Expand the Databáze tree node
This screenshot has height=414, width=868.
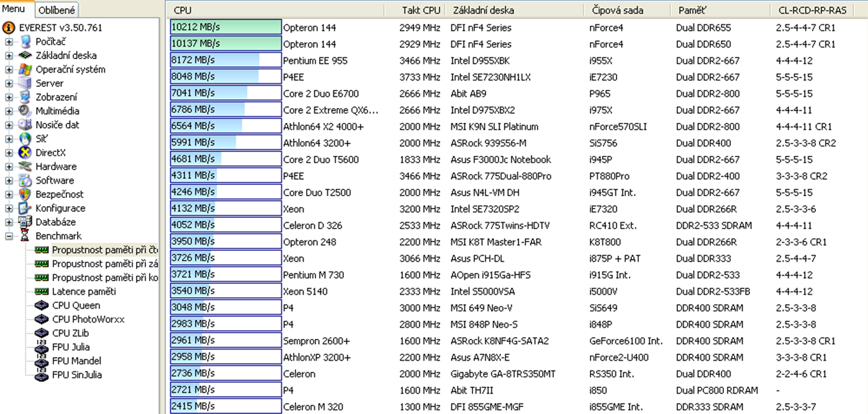click(9, 222)
